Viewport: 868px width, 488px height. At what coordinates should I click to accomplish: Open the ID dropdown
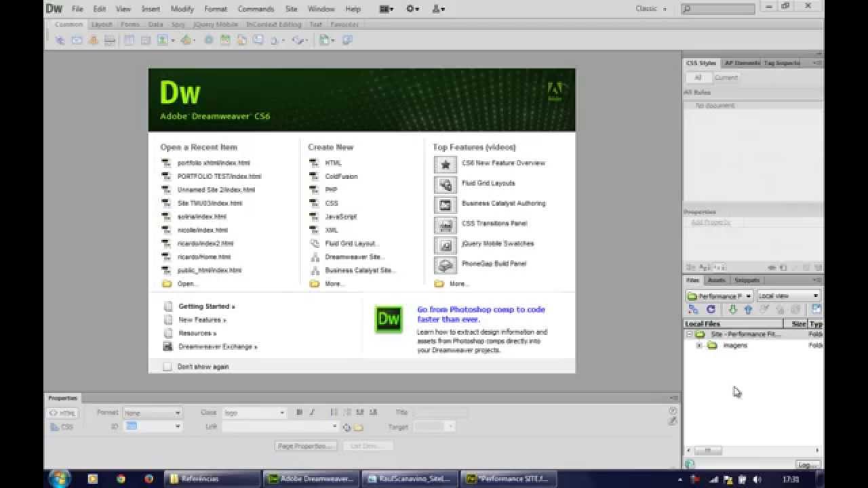[x=153, y=426]
